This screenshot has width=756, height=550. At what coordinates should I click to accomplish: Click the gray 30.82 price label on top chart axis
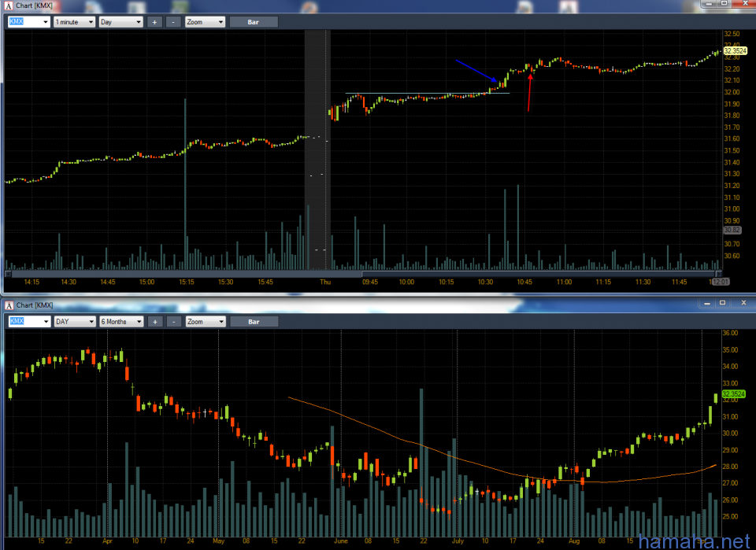click(732, 231)
